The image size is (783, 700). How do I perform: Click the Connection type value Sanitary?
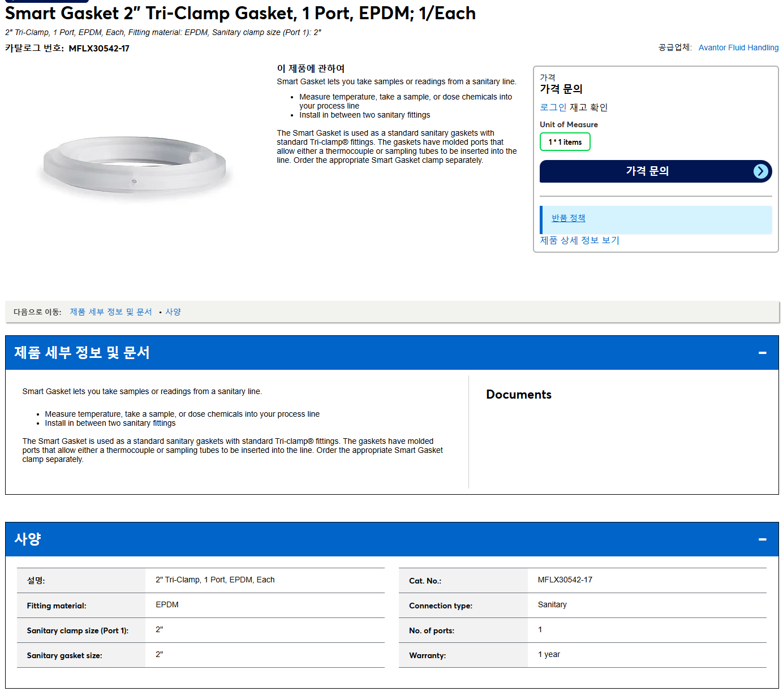[x=552, y=605]
